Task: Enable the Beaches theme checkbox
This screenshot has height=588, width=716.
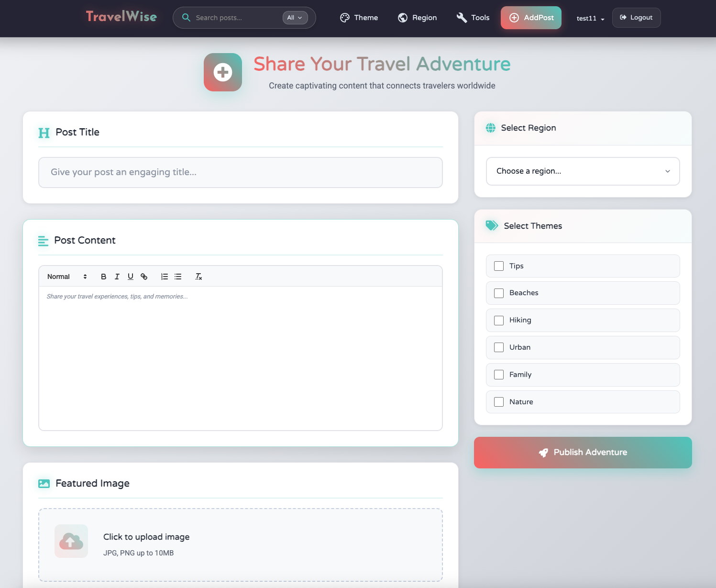Action: (x=499, y=293)
